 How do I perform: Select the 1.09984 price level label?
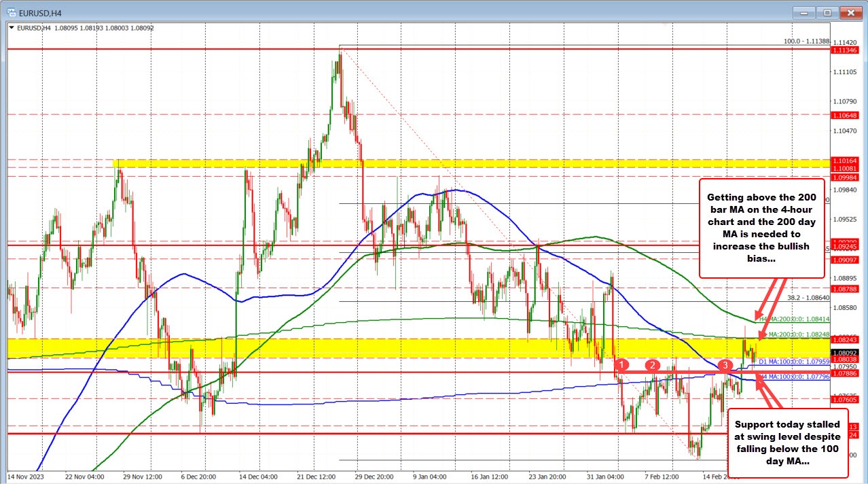(846, 177)
